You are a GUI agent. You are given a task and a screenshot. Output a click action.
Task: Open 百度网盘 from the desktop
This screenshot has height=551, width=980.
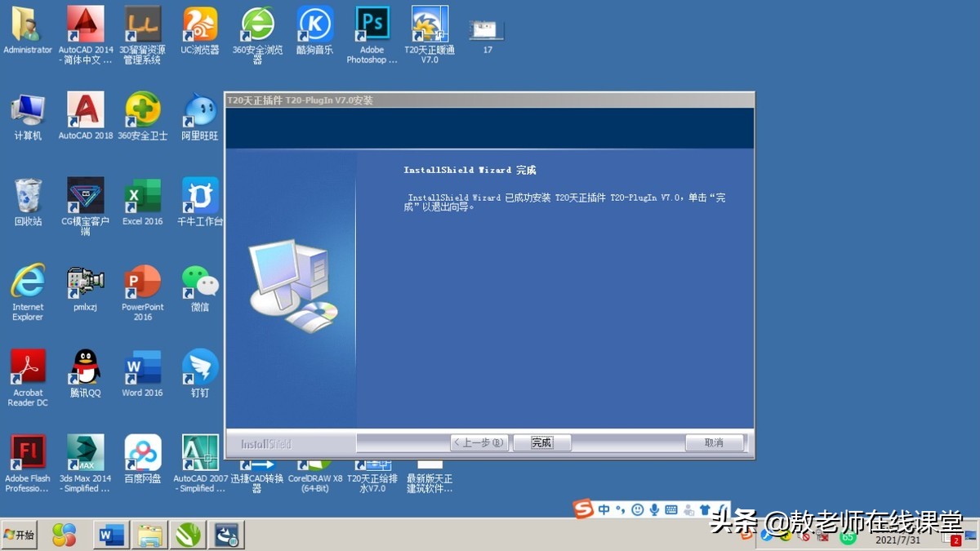click(142, 453)
